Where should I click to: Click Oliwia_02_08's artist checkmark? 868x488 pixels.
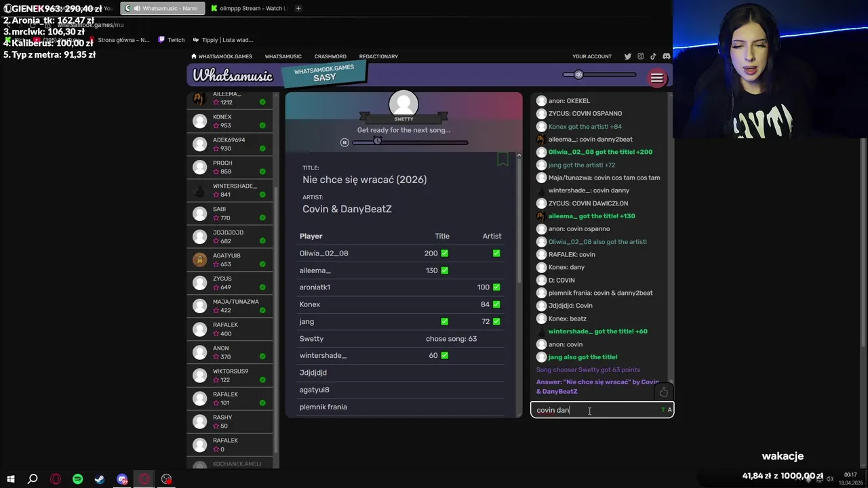pyautogui.click(x=496, y=253)
